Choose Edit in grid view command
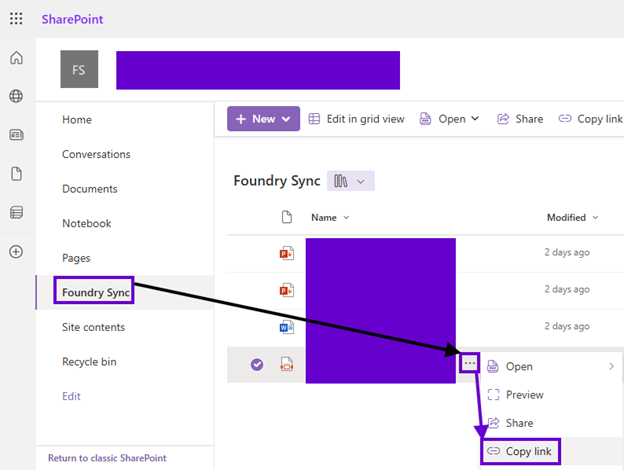Viewport: 624px width, 470px height. pos(365,119)
